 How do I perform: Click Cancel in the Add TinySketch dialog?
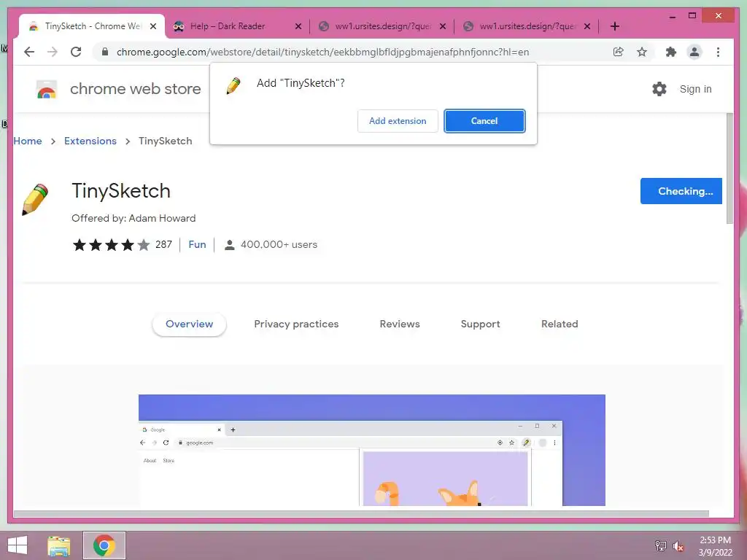click(x=484, y=121)
